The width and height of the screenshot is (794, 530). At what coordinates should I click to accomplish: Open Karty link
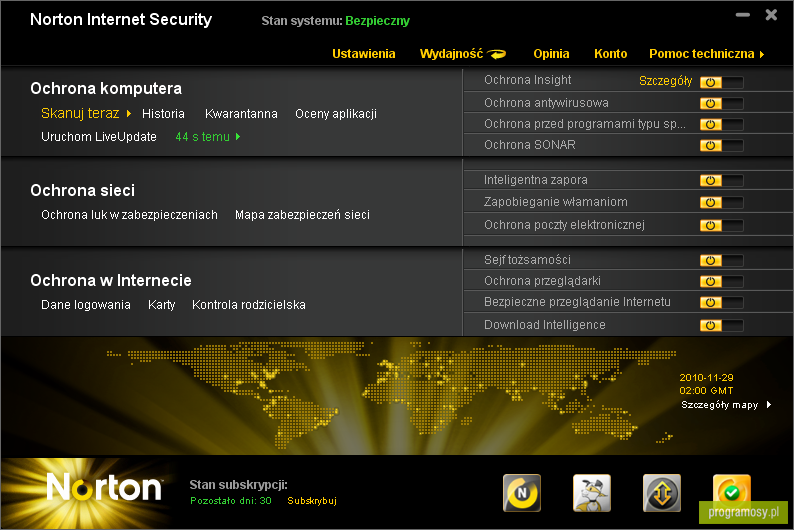click(x=162, y=305)
